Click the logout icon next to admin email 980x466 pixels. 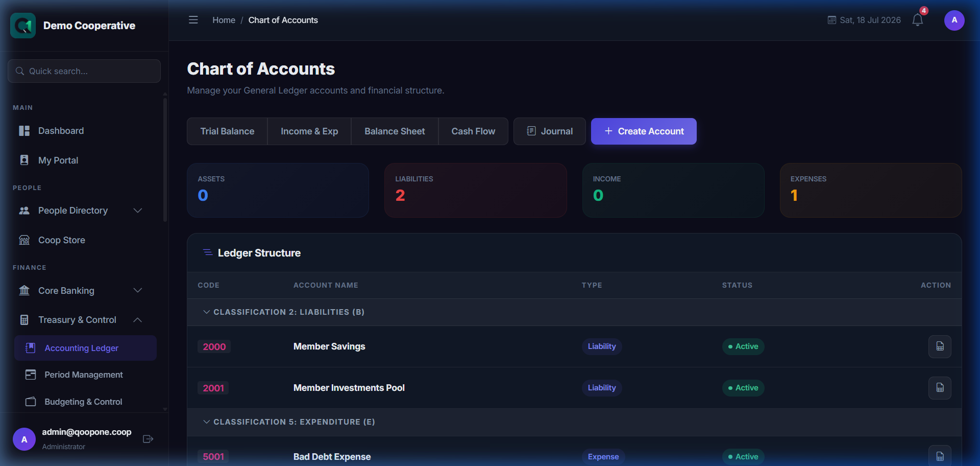pyautogui.click(x=148, y=439)
